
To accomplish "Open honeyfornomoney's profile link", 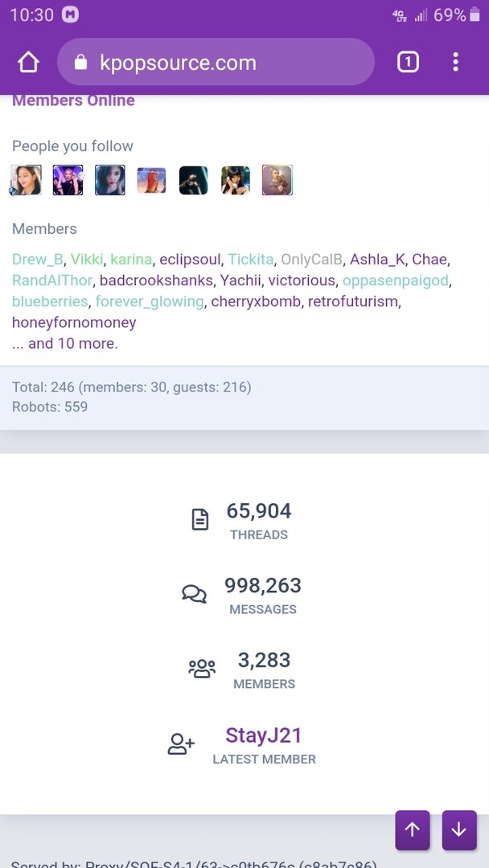I will [x=74, y=322].
